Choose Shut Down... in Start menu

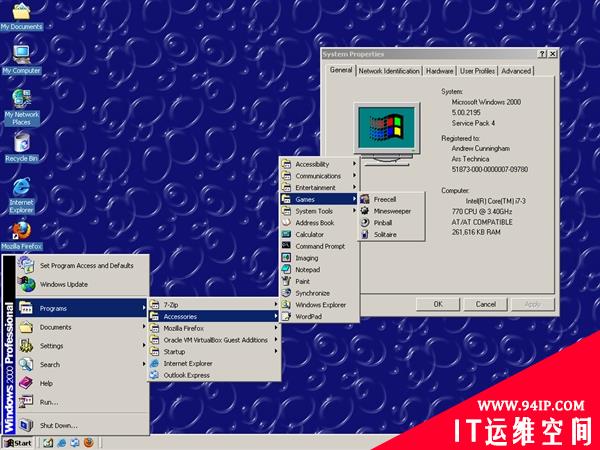coord(82,425)
